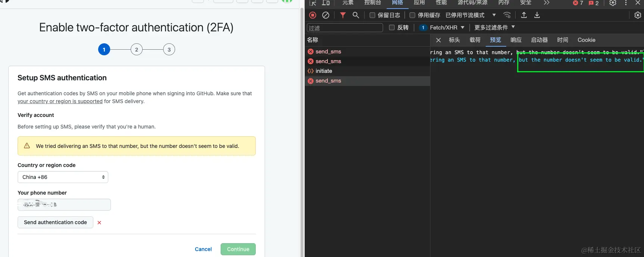The width and height of the screenshot is (644, 257).
Task: Stop recording network log
Action: tap(313, 15)
